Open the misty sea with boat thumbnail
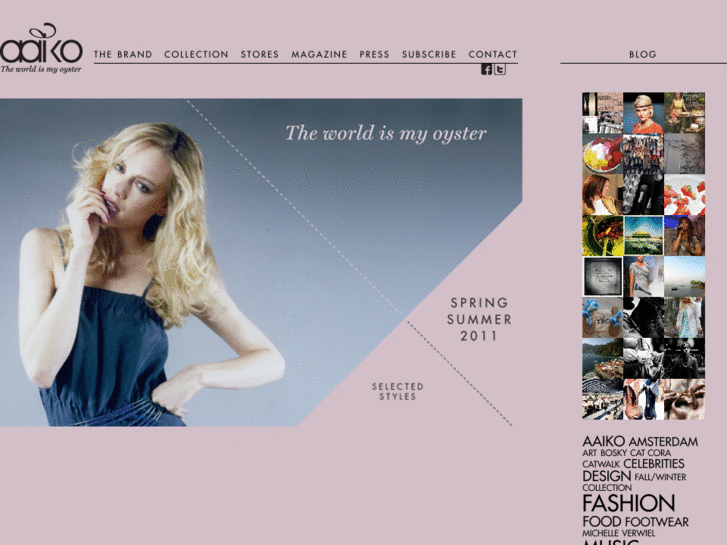 pos(684,276)
